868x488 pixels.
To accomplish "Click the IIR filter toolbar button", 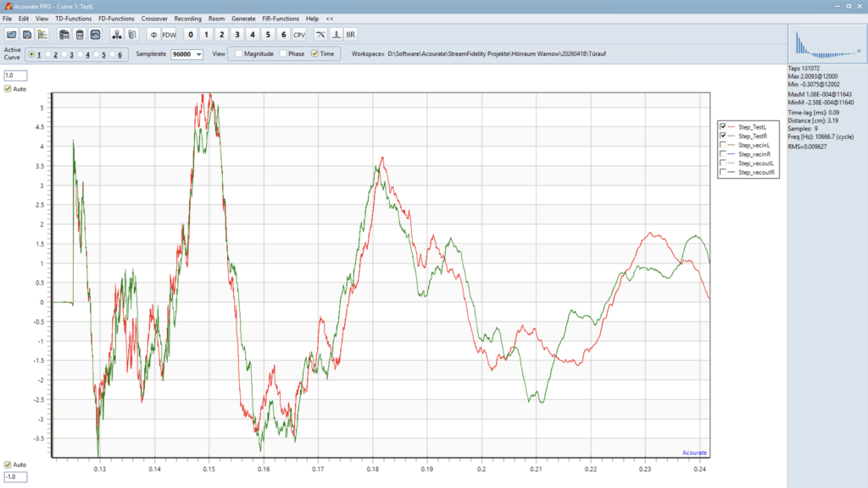I will click(351, 35).
